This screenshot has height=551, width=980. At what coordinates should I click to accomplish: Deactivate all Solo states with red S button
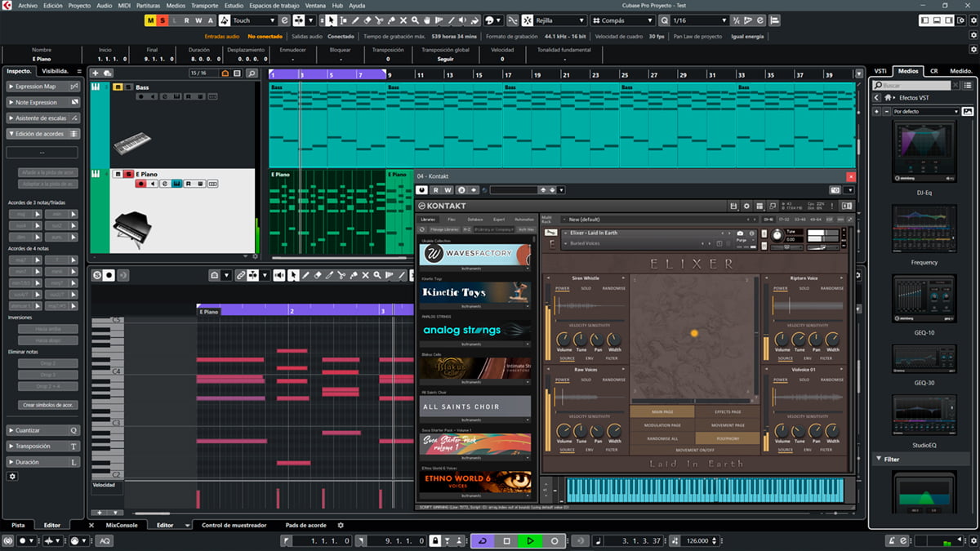[163, 20]
